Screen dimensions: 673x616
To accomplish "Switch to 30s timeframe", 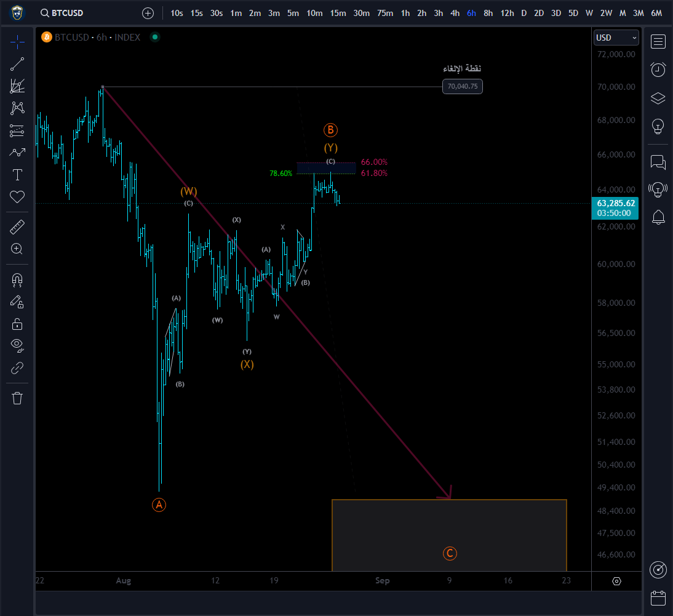I will pyautogui.click(x=217, y=14).
